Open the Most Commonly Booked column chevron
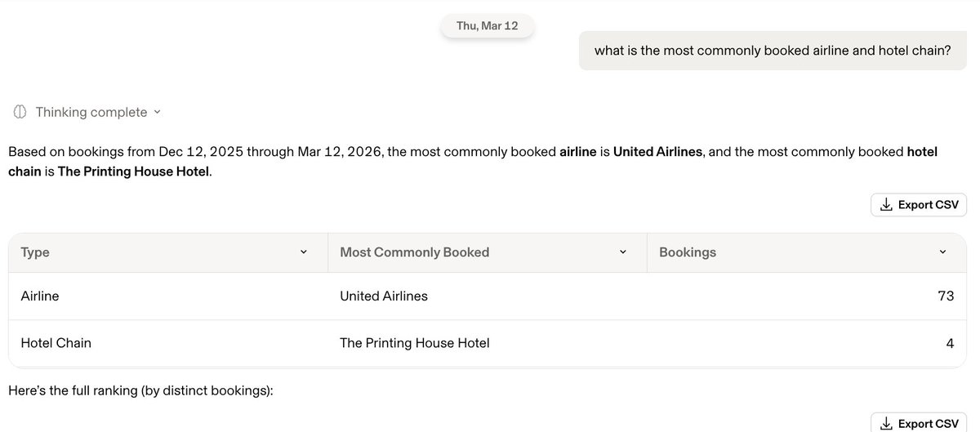The width and height of the screenshot is (980, 432). 623,252
